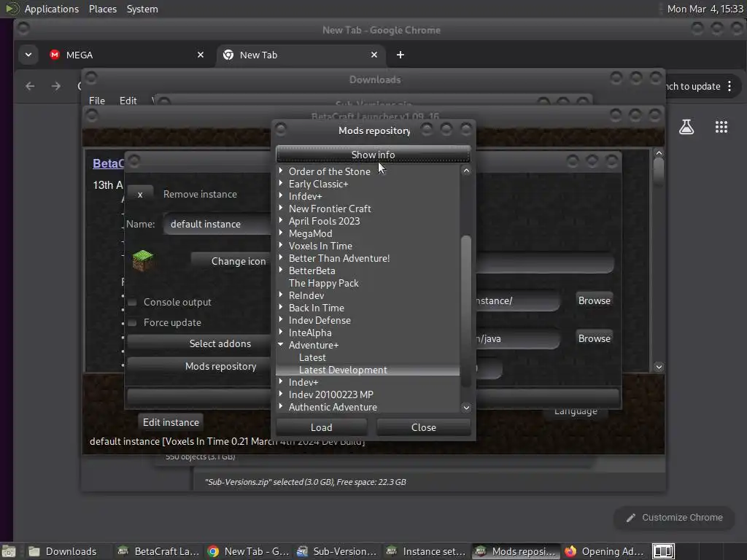The image size is (747, 560).
Task: Select Indev Defense entry
Action: [320, 320]
